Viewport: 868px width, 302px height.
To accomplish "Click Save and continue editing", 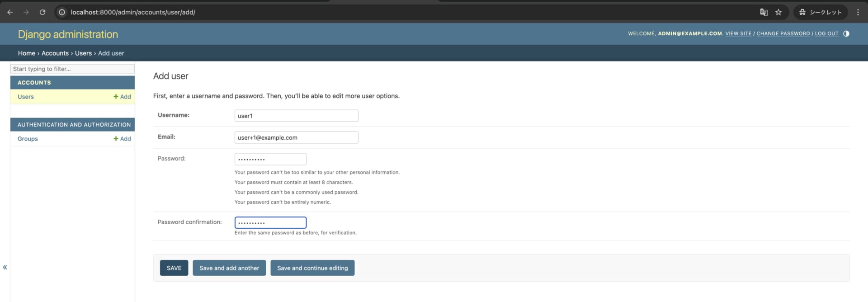I will pyautogui.click(x=312, y=268).
